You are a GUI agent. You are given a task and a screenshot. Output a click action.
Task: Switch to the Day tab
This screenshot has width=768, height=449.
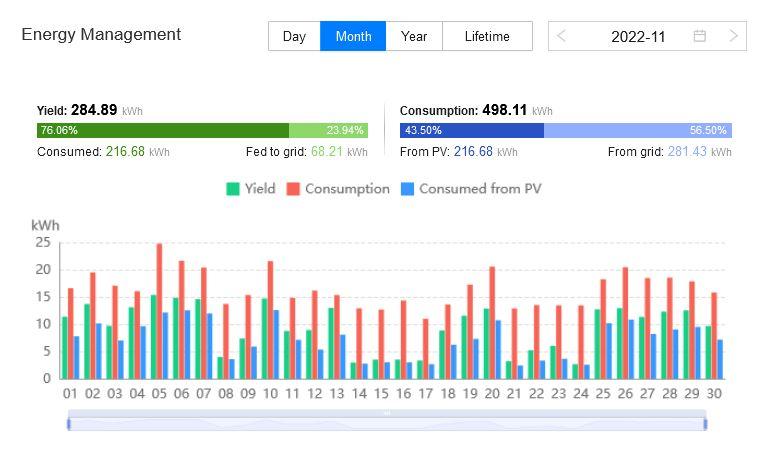click(294, 36)
